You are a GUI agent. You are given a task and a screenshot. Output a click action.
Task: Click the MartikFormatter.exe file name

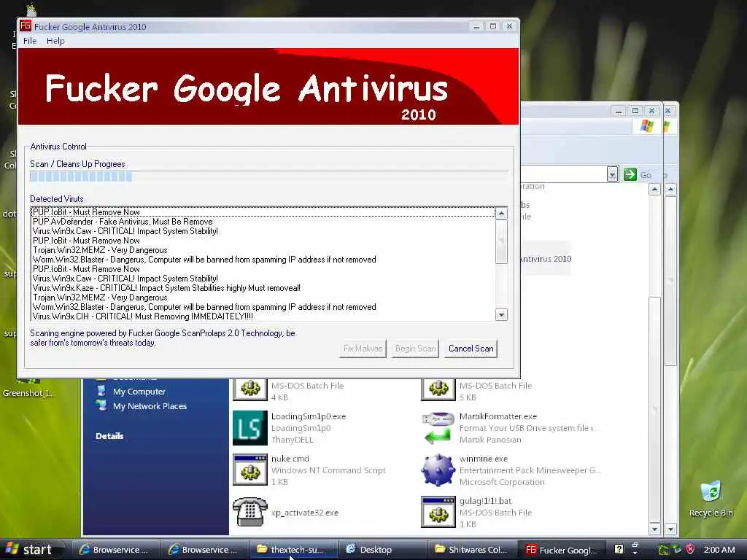click(x=498, y=416)
